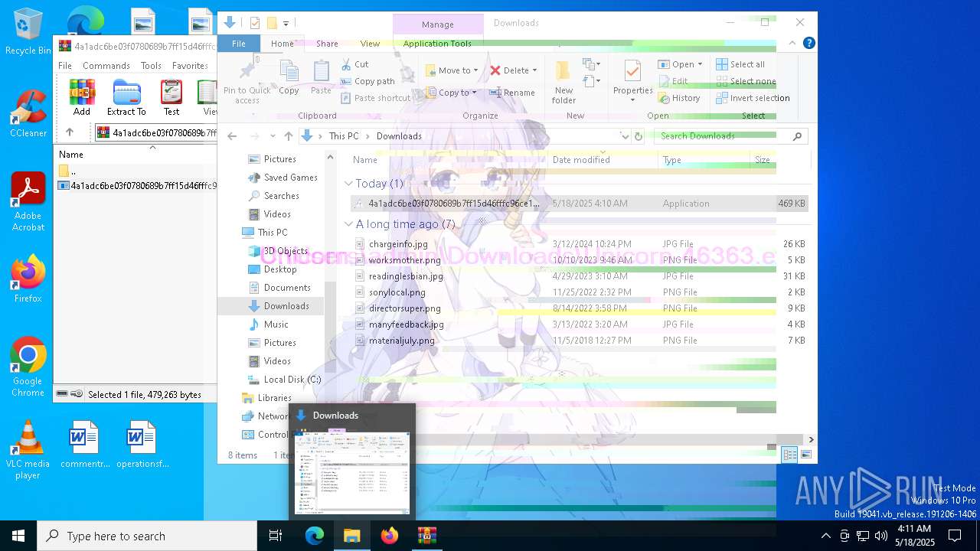Screen dimensions: 980x551
Task: Switch to the large icons view
Action: pos(805,455)
